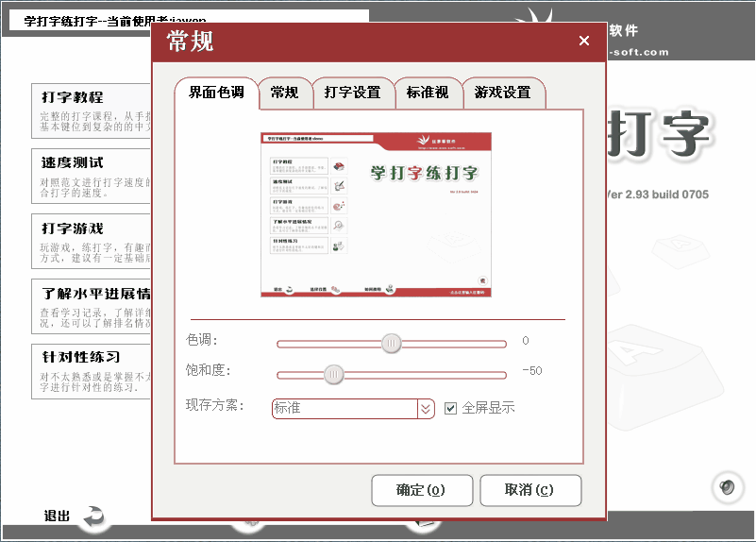Click the 饱和度 slider handle
Viewport: 756px width, 542px height.
click(333, 374)
